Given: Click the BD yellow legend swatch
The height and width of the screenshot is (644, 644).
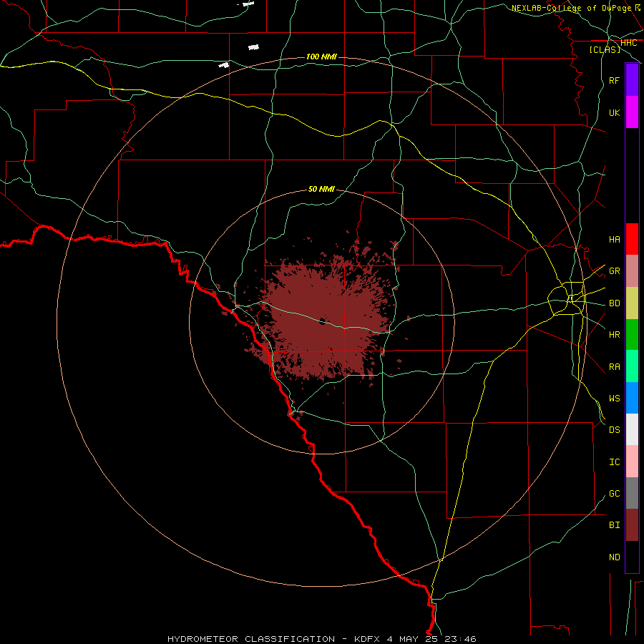Looking at the screenshot, I should tap(632, 303).
